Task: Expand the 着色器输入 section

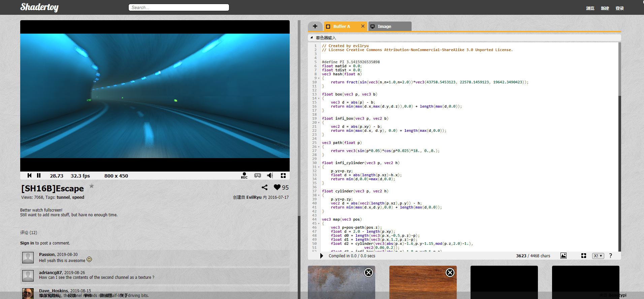Action: pyautogui.click(x=312, y=38)
